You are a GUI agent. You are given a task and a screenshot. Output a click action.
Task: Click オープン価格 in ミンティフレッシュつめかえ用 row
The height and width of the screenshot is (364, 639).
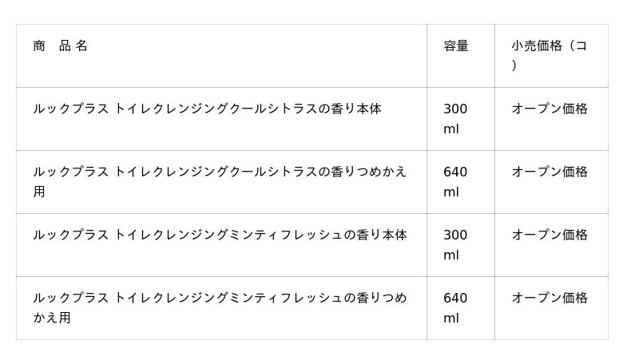(x=550, y=298)
